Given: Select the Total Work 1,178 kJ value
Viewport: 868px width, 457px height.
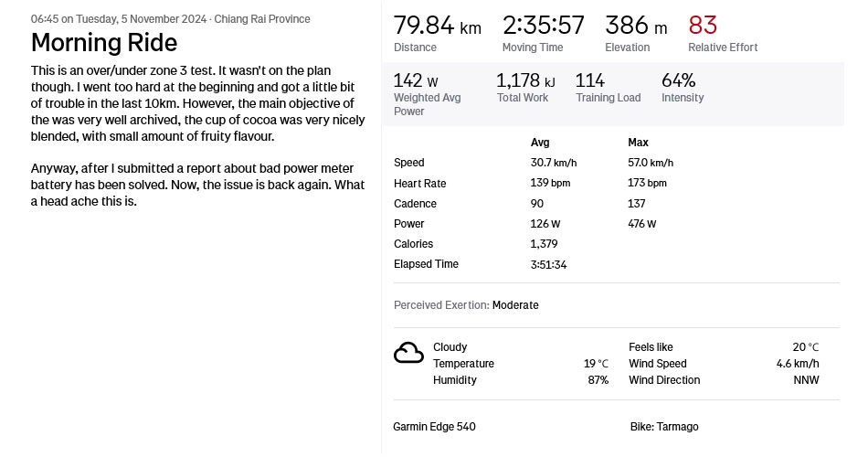Looking at the screenshot, I should coord(525,80).
